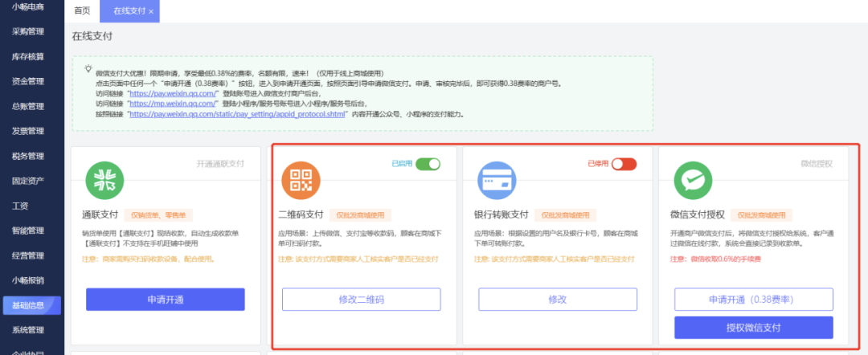Click the 通联支付 green logo icon
Viewport: 868px width, 355px height.
pos(104,180)
